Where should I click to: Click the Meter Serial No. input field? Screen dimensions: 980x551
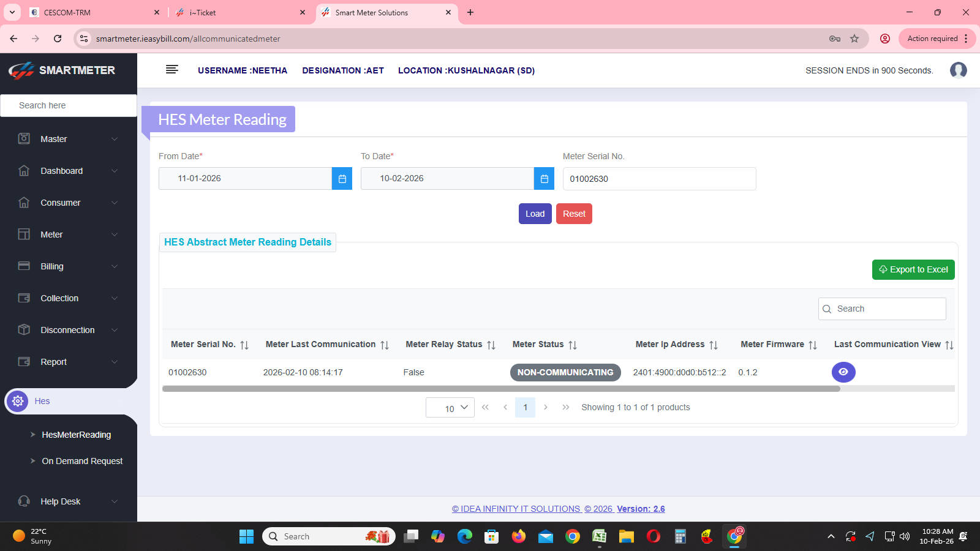[x=659, y=179]
